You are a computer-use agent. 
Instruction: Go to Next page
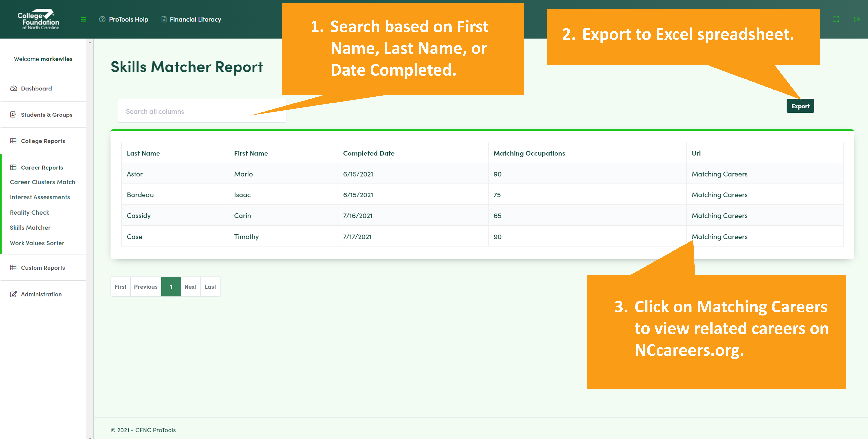pyautogui.click(x=190, y=287)
